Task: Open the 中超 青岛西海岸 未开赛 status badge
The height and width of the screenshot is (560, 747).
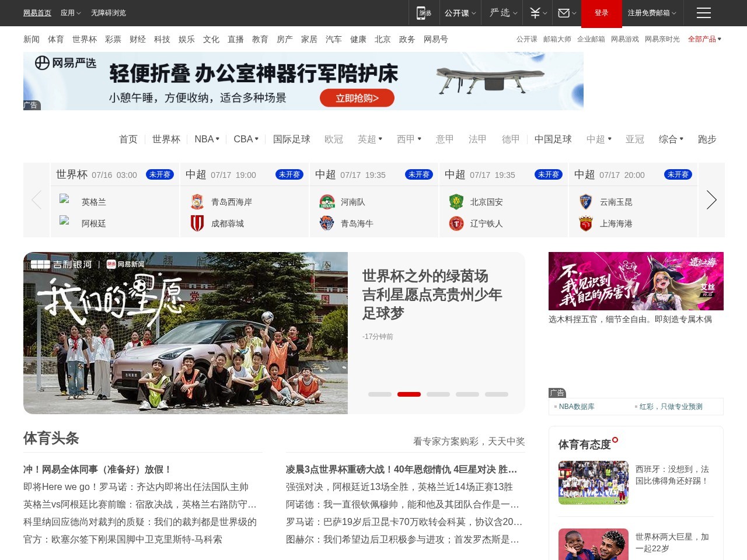Action: coord(289,174)
